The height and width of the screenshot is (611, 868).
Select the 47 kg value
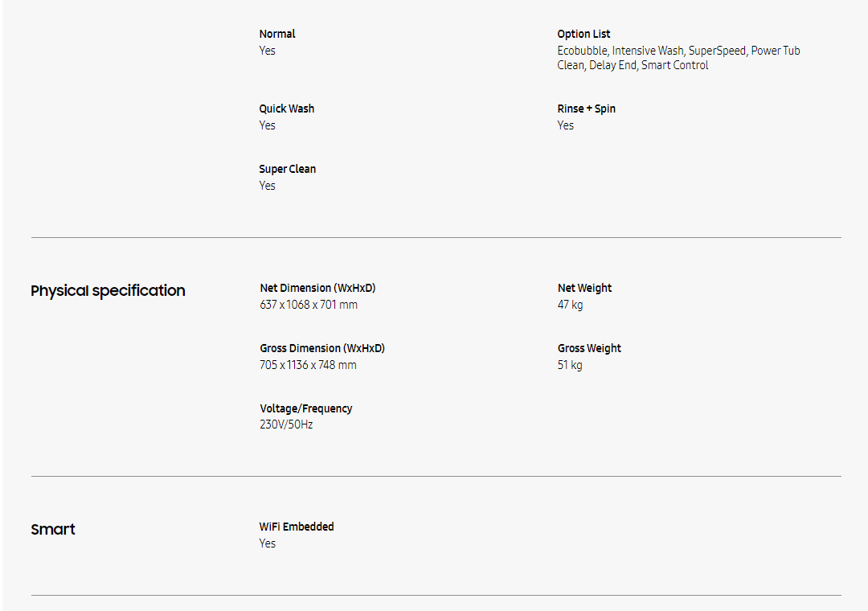click(x=570, y=305)
